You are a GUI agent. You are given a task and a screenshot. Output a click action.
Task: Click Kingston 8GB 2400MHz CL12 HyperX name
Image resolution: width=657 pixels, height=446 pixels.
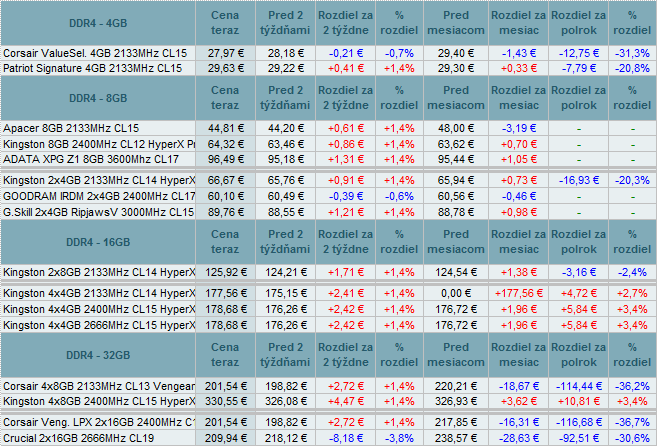[99, 144]
